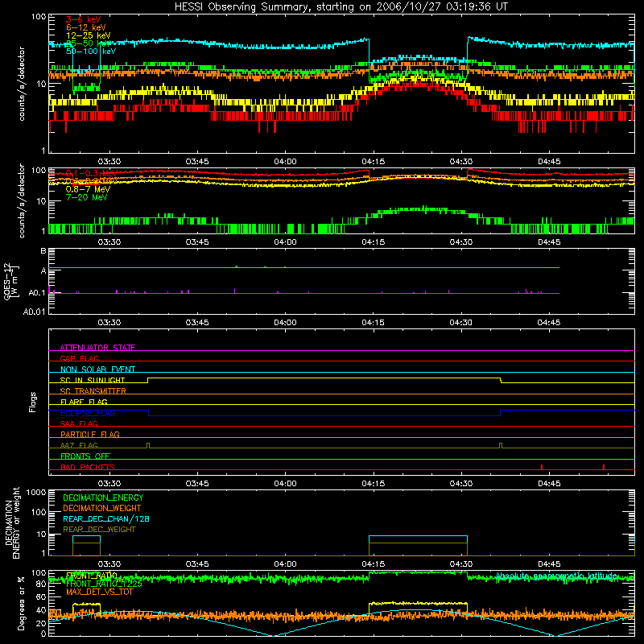Click the first AAZ_FLAG pulse marker

[148, 446]
